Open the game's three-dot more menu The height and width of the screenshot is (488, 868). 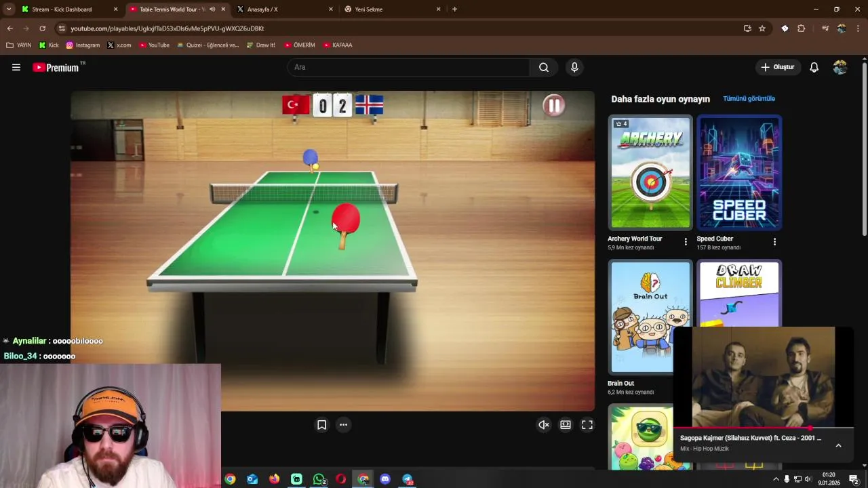coord(343,425)
